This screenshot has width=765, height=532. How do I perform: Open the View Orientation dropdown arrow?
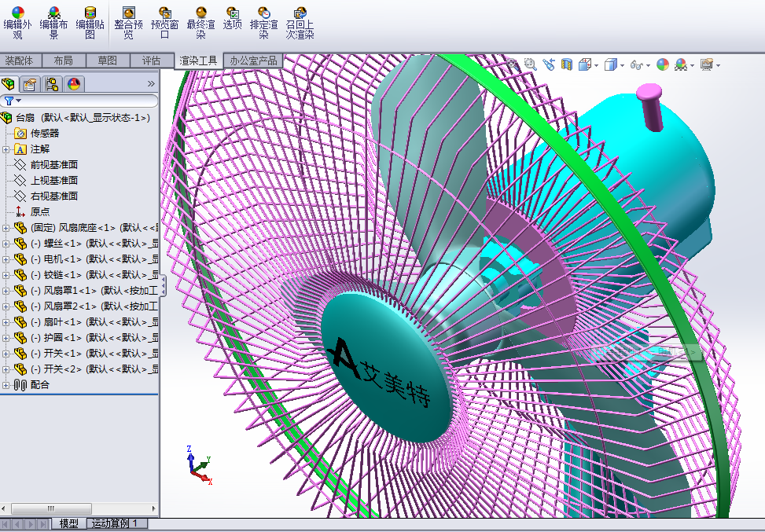(x=596, y=65)
